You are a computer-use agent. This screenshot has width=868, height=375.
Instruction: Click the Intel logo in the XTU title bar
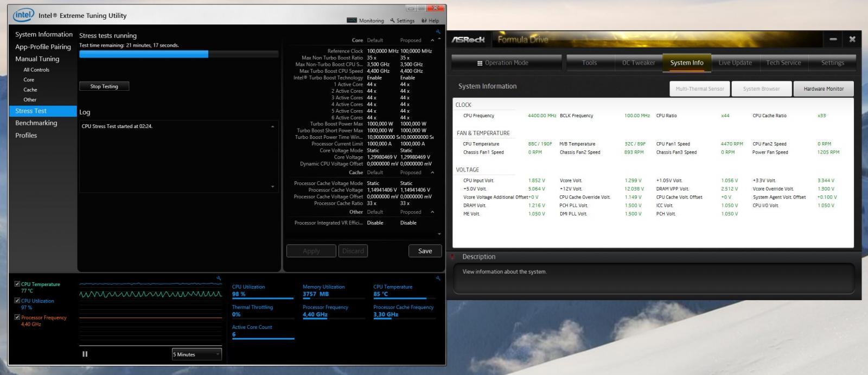click(23, 15)
